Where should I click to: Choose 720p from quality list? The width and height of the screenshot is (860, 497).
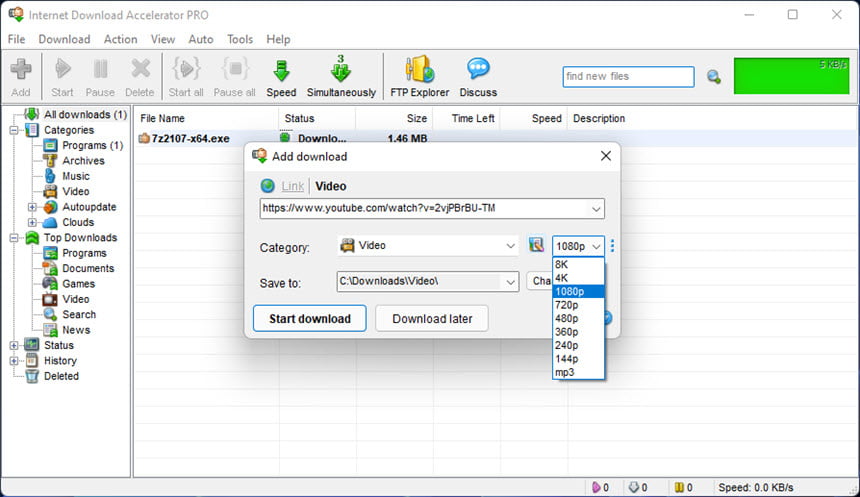tap(578, 305)
